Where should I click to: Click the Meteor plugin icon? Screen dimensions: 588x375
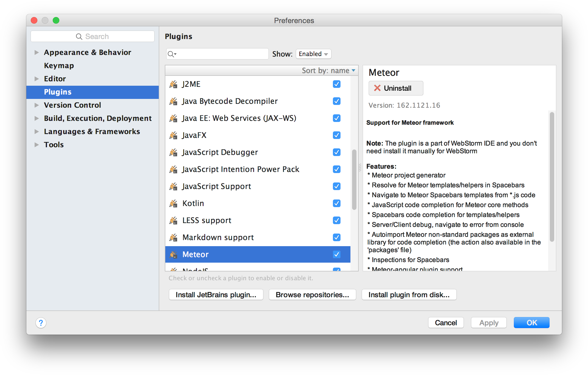(173, 254)
